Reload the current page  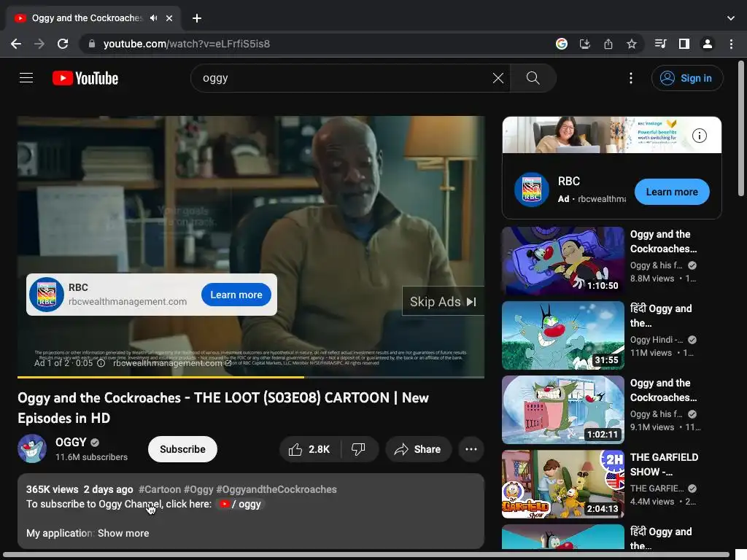63,44
